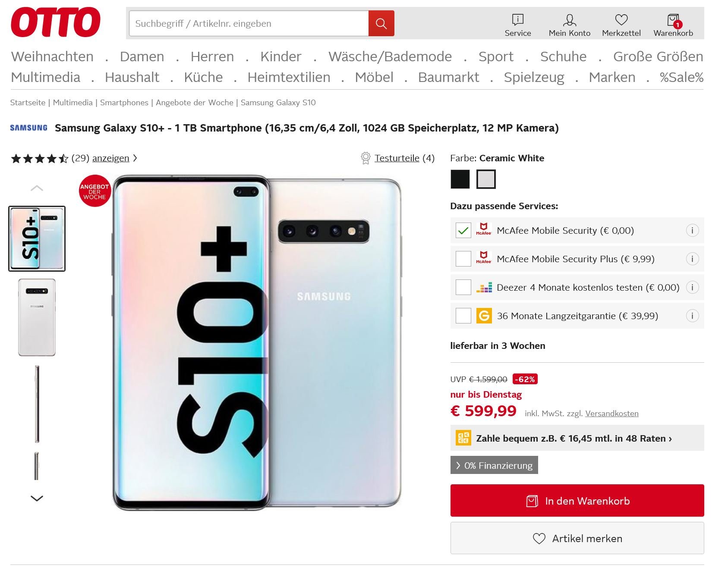The height and width of the screenshot is (571, 728).
Task: Click info icon for 36 Monate Langzeitgarantie
Action: click(692, 316)
